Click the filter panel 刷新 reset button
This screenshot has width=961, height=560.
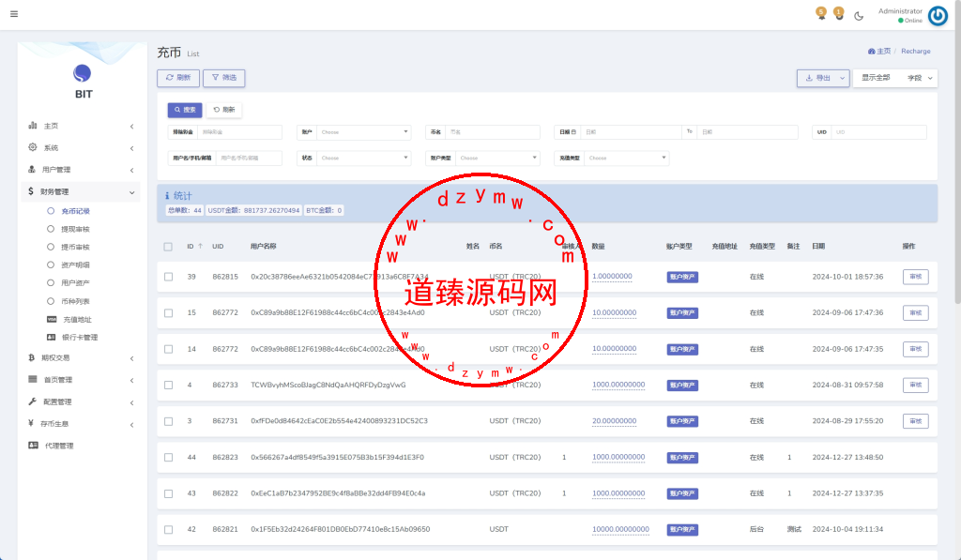[x=224, y=110]
